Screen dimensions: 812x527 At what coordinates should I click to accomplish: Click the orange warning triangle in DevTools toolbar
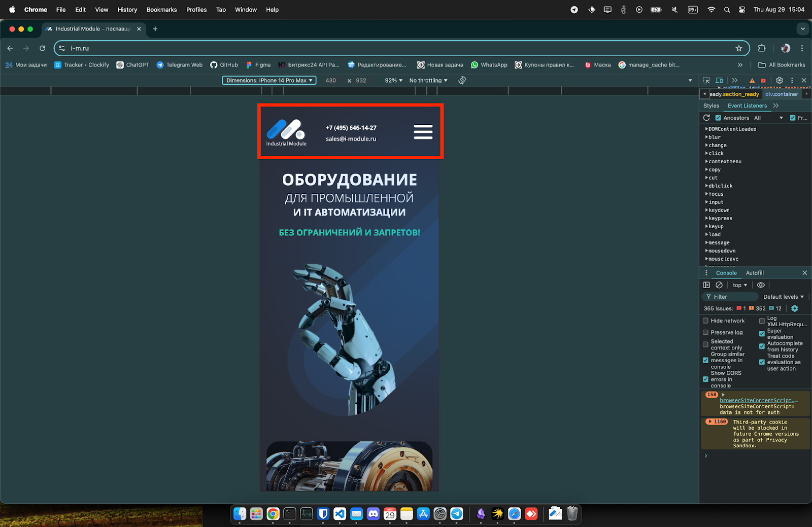point(752,81)
